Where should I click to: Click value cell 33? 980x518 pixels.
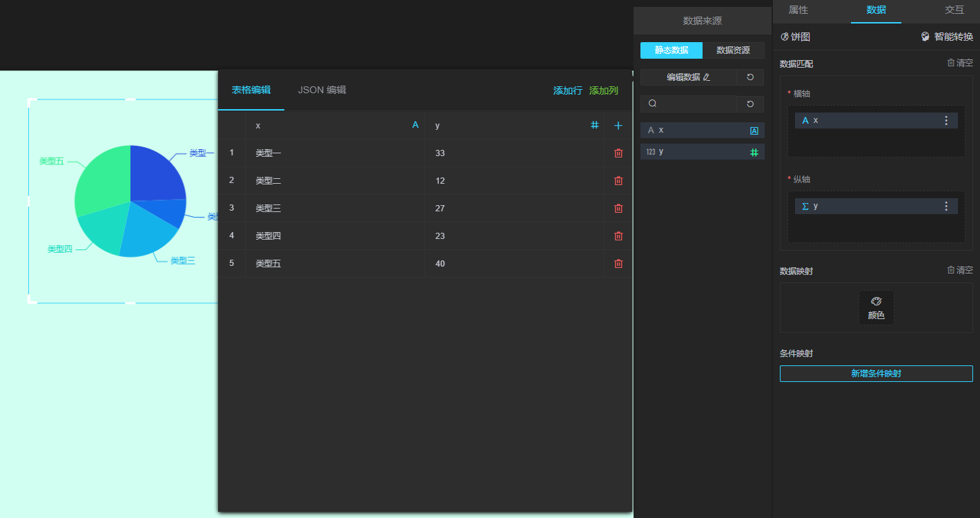click(514, 153)
